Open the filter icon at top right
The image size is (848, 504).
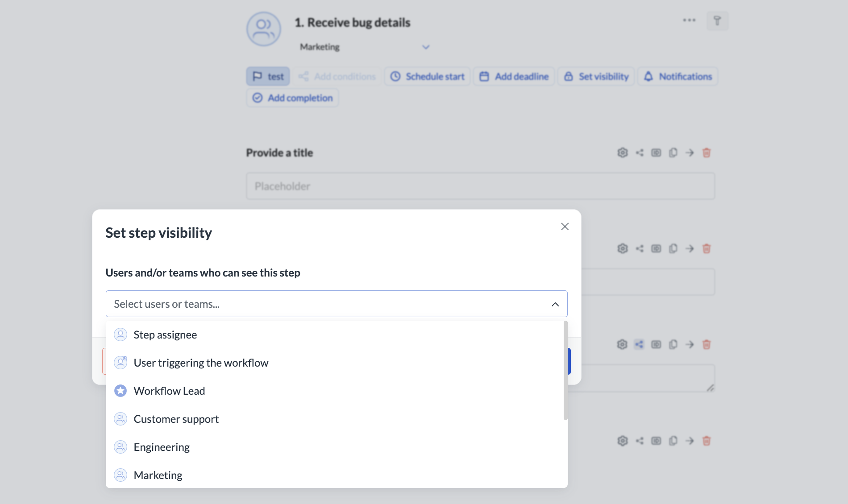717,21
